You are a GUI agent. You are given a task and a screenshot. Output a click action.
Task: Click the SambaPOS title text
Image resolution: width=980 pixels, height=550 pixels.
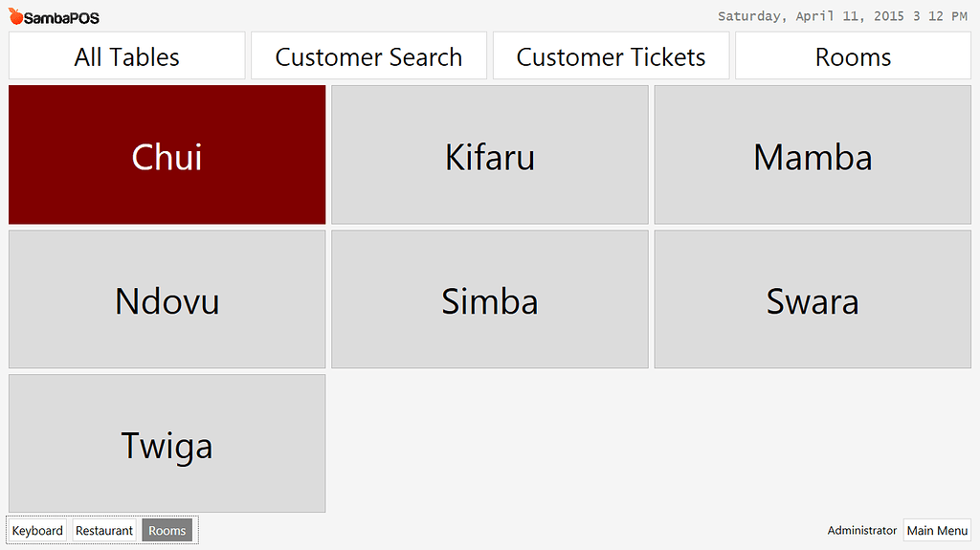[61, 18]
